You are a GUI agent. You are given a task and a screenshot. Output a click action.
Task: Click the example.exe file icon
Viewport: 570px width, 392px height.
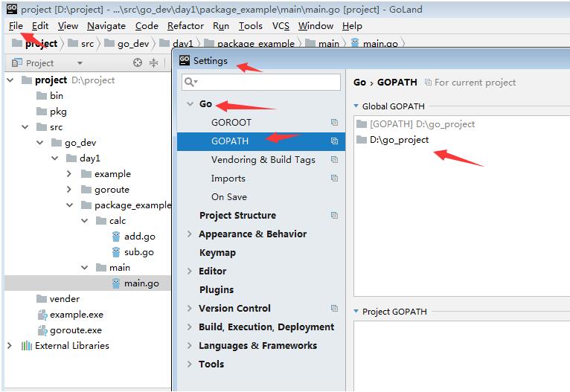[42, 315]
